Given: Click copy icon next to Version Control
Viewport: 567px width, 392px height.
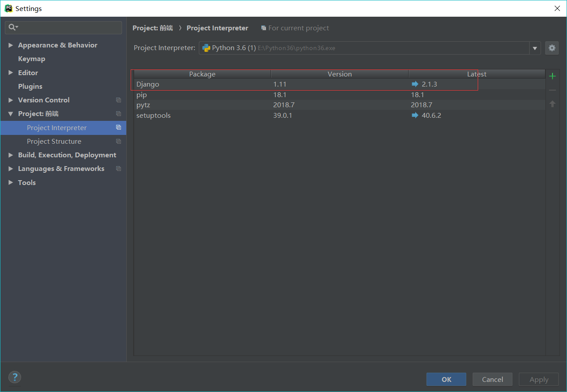Looking at the screenshot, I should 118,100.
